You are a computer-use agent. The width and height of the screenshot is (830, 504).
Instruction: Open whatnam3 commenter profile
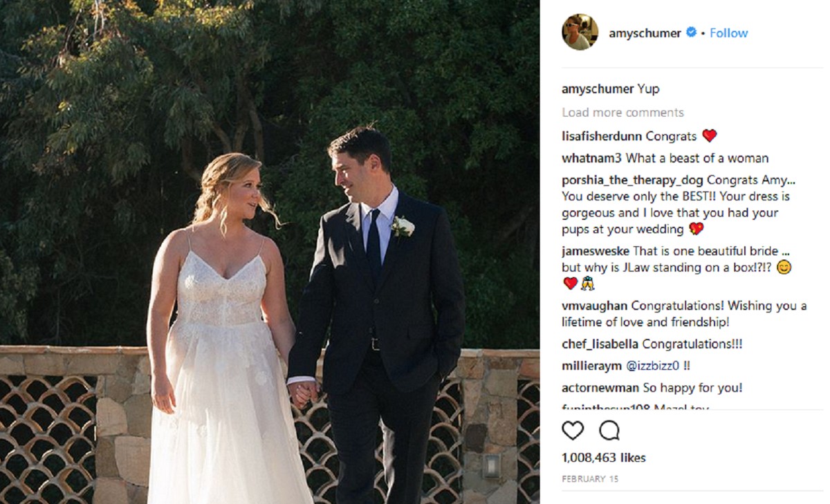(592, 158)
